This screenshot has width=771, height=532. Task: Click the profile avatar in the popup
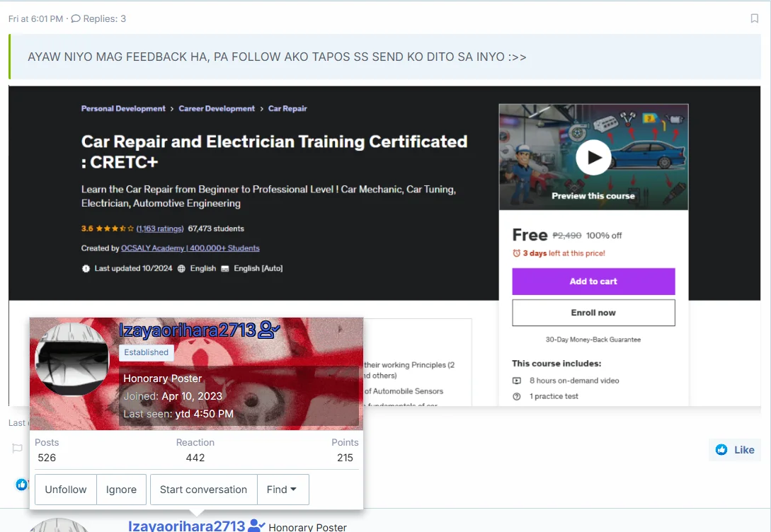[72, 359]
